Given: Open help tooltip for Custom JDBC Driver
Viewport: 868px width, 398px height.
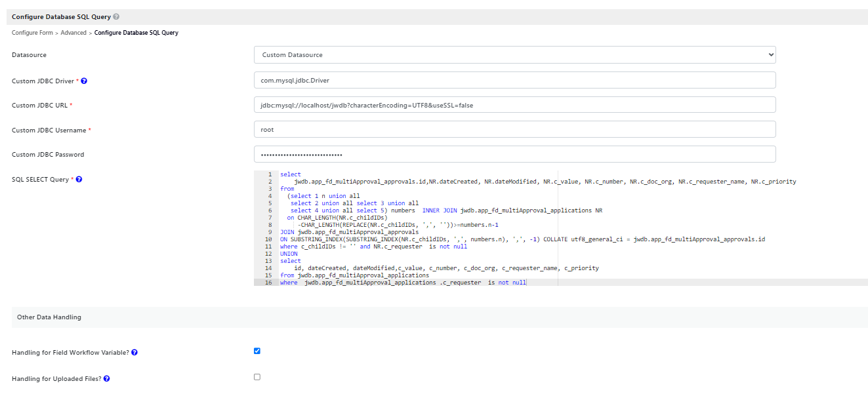Looking at the screenshot, I should [x=84, y=81].
